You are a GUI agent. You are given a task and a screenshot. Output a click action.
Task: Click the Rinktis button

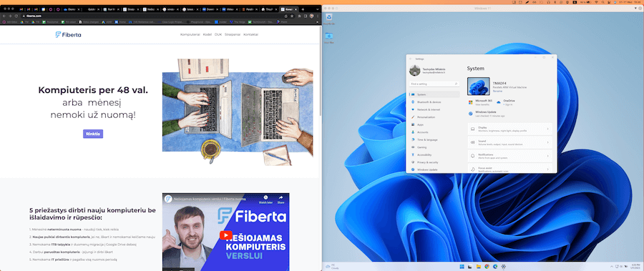93,134
